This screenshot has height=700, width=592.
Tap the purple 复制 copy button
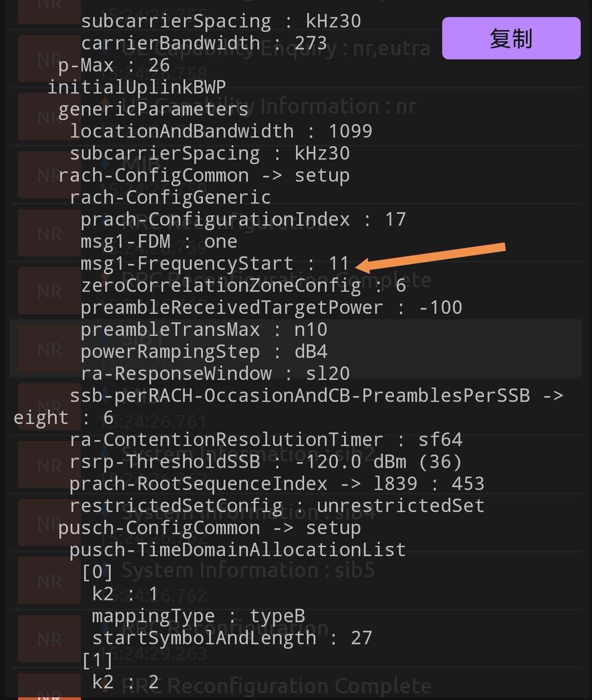pos(511,38)
